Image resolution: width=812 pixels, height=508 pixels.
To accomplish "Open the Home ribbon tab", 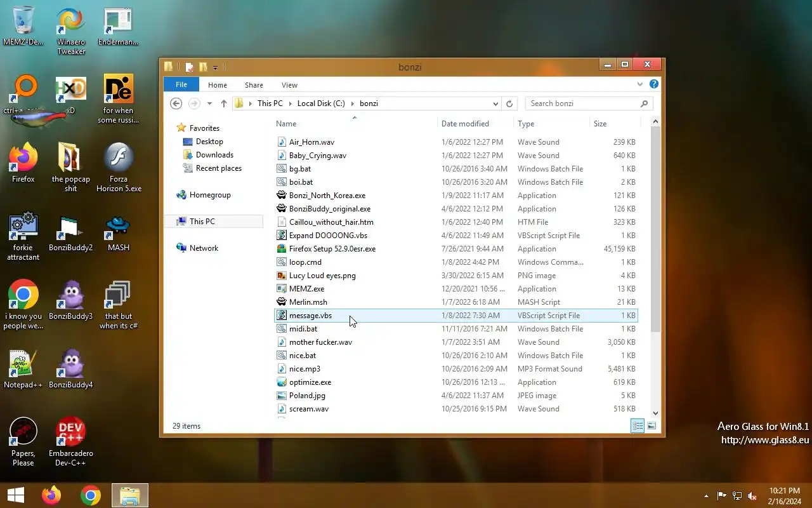I will click(218, 84).
